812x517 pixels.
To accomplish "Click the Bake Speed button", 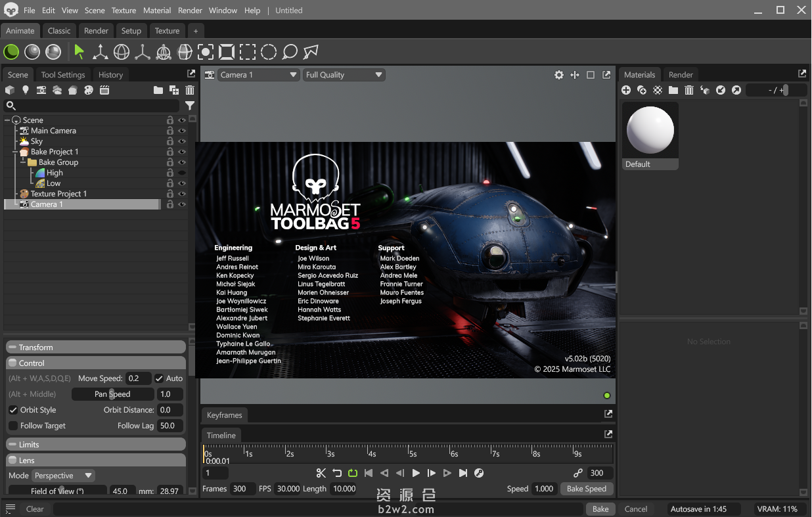I will [586, 489].
